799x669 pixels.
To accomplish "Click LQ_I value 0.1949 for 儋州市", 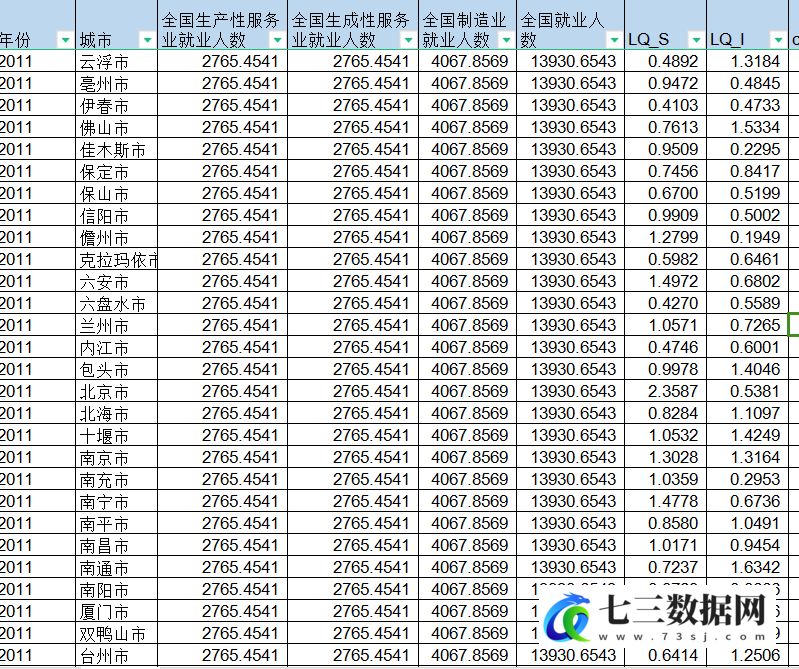I will [755, 237].
